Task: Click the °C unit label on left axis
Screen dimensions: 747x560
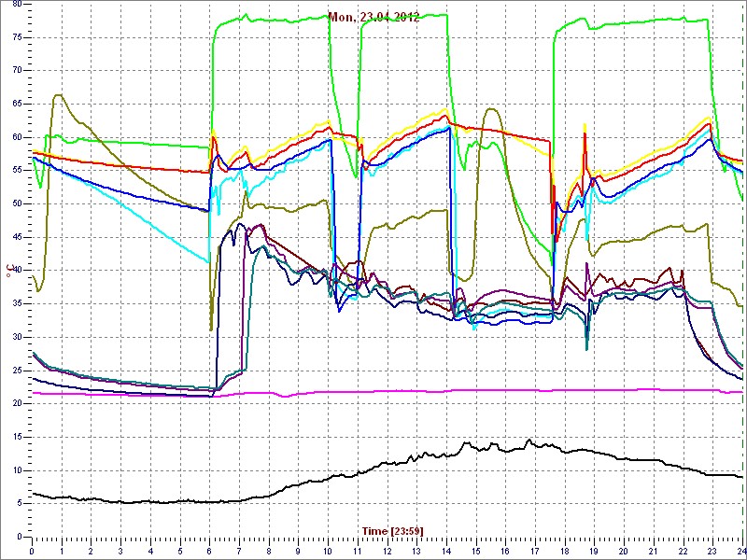Action: [x=10, y=271]
